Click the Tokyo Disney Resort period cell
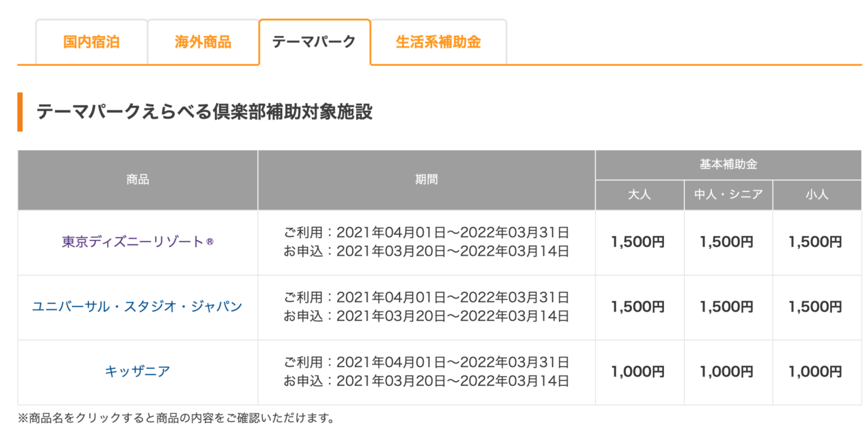The width and height of the screenshot is (868, 441). (427, 242)
